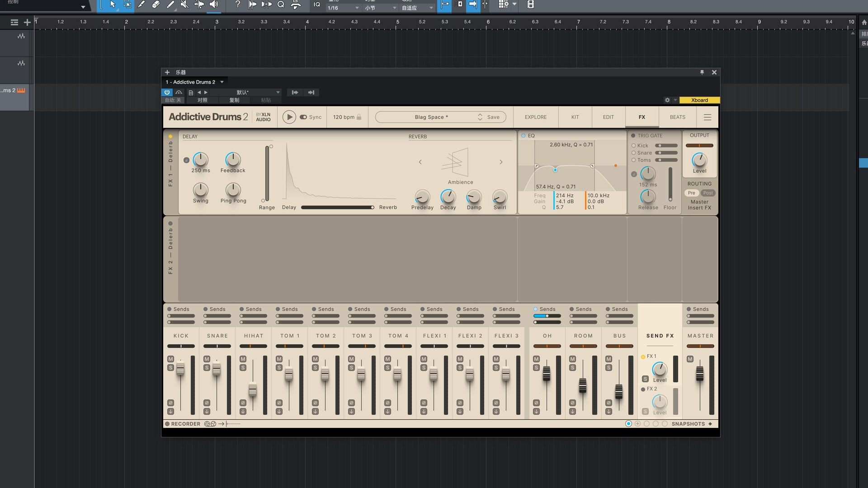Click the Q quantize icon
The height and width of the screenshot is (488, 868).
(x=281, y=5)
